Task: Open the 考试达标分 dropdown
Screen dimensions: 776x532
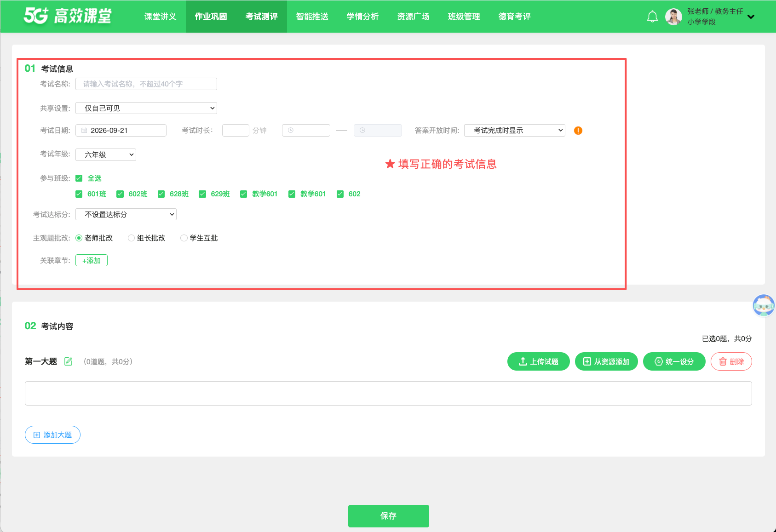Action: 126,214
